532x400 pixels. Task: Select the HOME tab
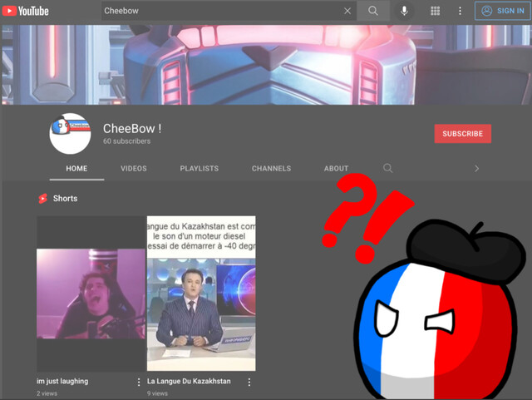pos(76,169)
